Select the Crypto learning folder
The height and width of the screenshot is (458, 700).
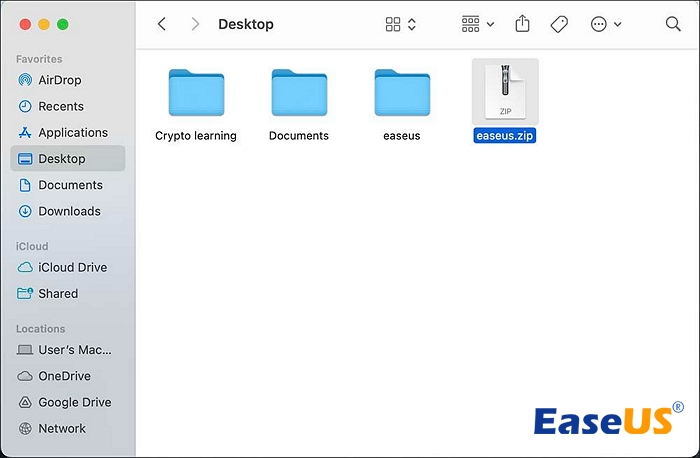tap(196, 94)
